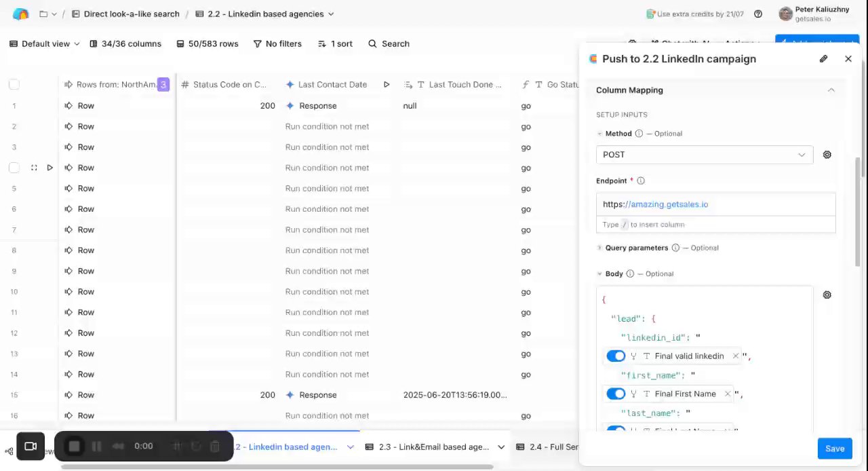Open the Default view dropdown

(x=44, y=44)
